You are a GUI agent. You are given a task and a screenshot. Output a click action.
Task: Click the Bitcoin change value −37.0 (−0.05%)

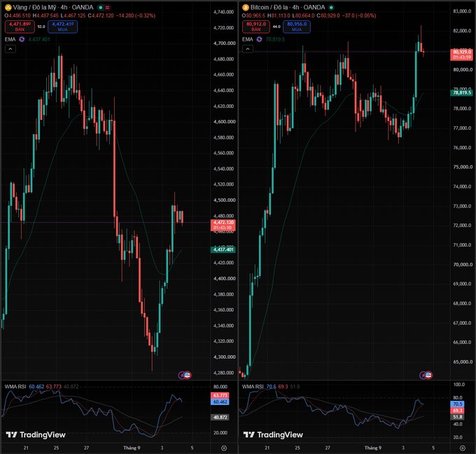[x=359, y=15]
